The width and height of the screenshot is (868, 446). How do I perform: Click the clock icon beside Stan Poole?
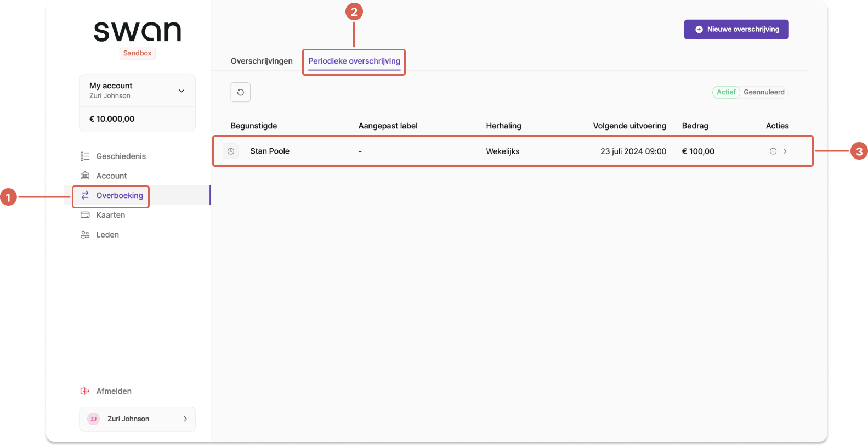(231, 151)
